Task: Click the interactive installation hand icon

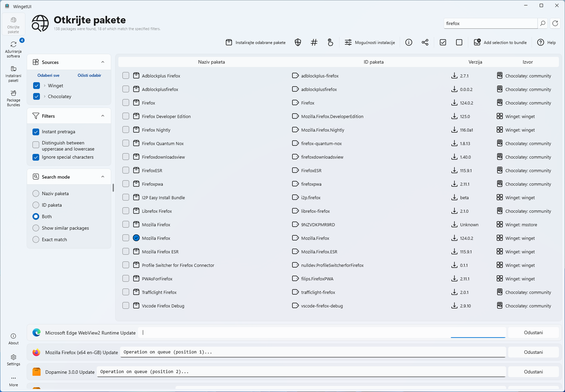Action: (330, 42)
